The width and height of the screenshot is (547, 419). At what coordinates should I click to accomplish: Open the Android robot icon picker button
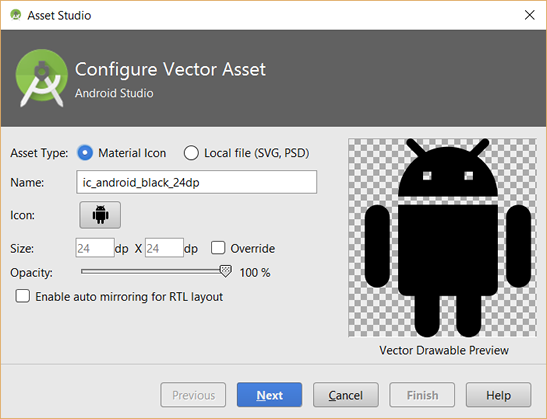pyautogui.click(x=100, y=215)
